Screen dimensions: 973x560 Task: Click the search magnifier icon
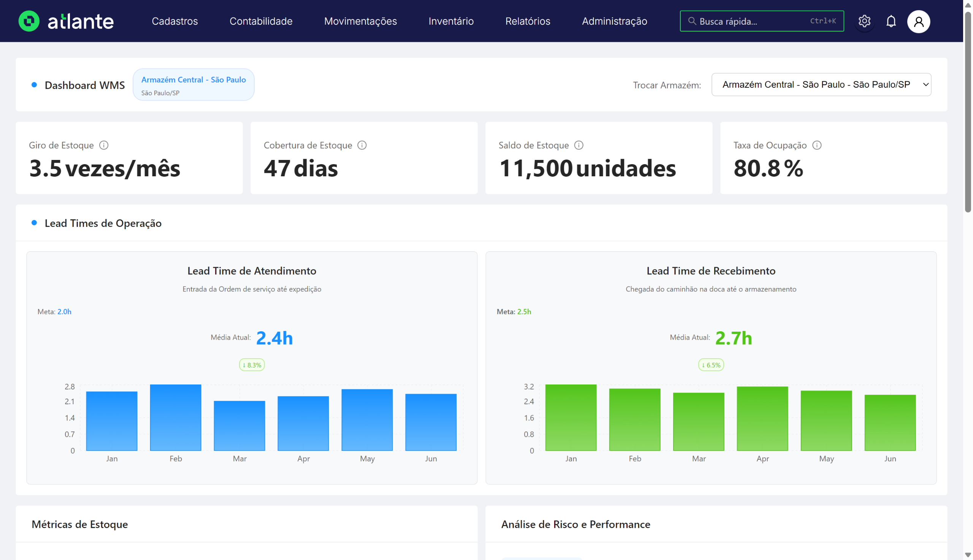pos(692,21)
